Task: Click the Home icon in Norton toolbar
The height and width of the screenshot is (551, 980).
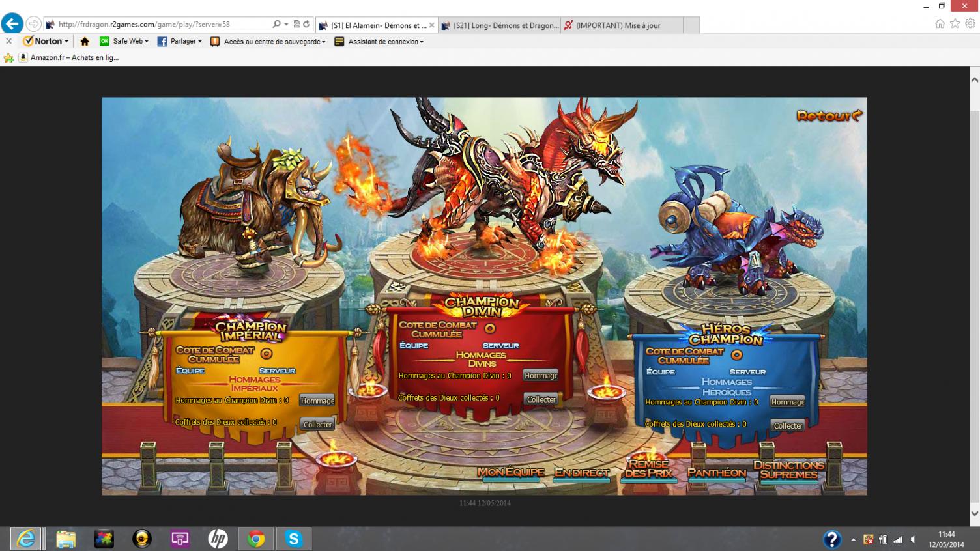Action: pos(85,42)
